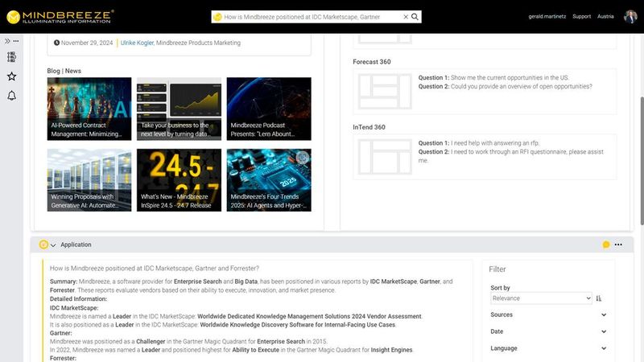
Task: Click the InTend 360 layout placeholder image
Action: tap(385, 156)
